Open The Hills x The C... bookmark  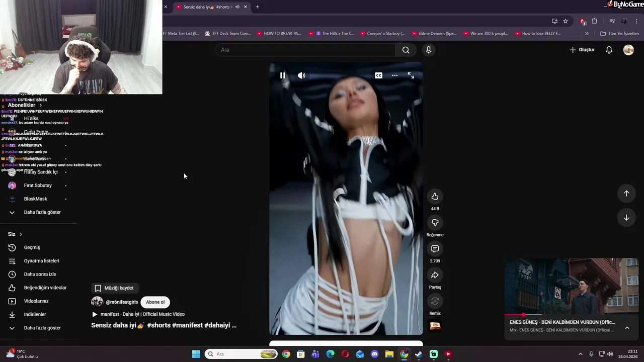pyautogui.click(x=332, y=34)
